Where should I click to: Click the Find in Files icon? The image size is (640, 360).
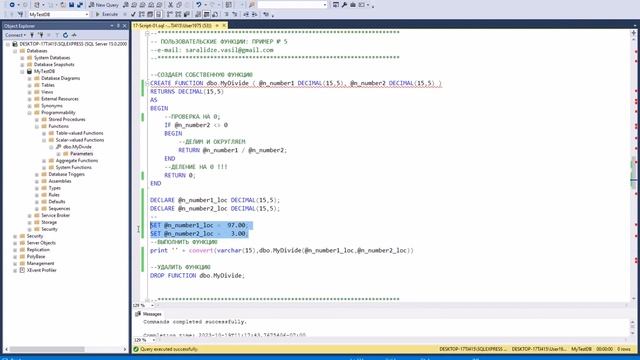[252, 5]
